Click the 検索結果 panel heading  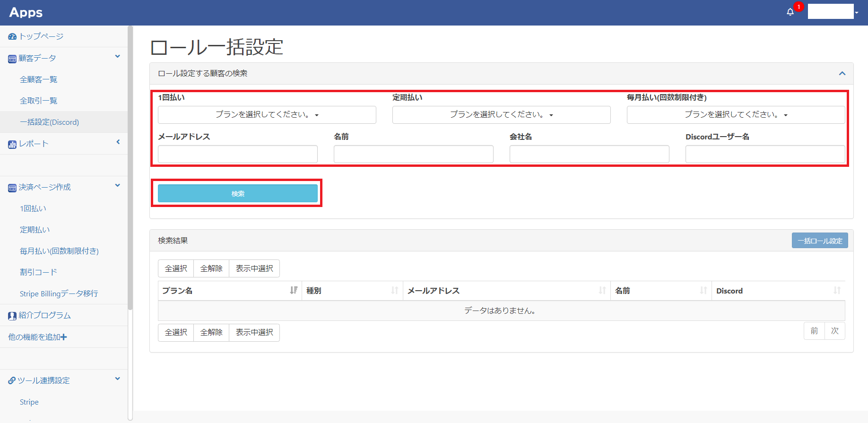coord(173,241)
